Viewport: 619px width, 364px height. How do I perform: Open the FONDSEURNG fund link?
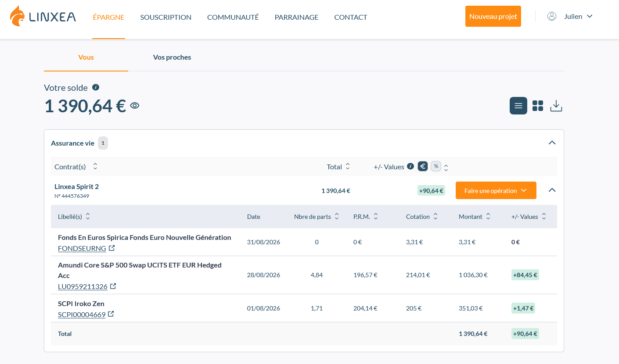pos(82,248)
